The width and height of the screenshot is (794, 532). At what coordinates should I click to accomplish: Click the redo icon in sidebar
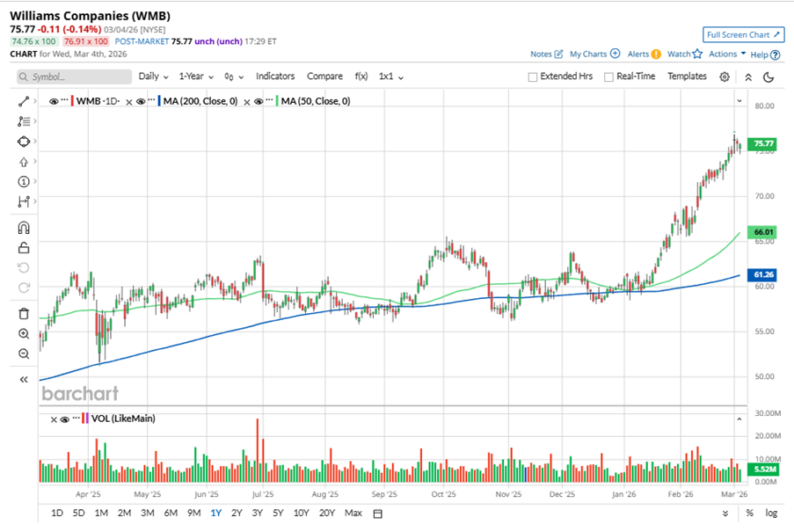[24, 288]
